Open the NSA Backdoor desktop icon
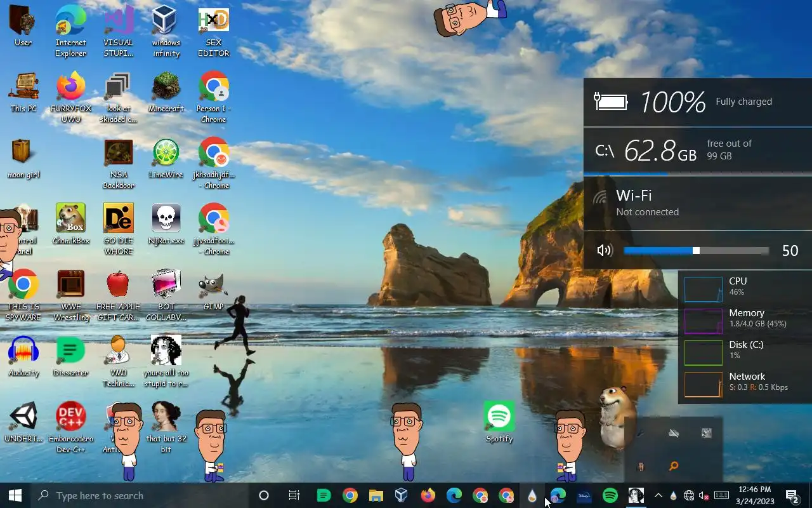 click(119, 163)
